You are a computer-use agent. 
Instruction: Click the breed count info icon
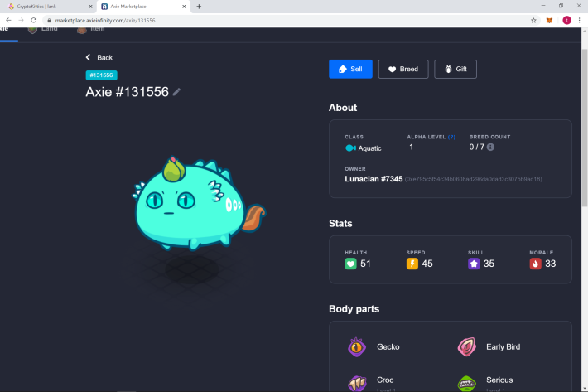[x=490, y=147]
